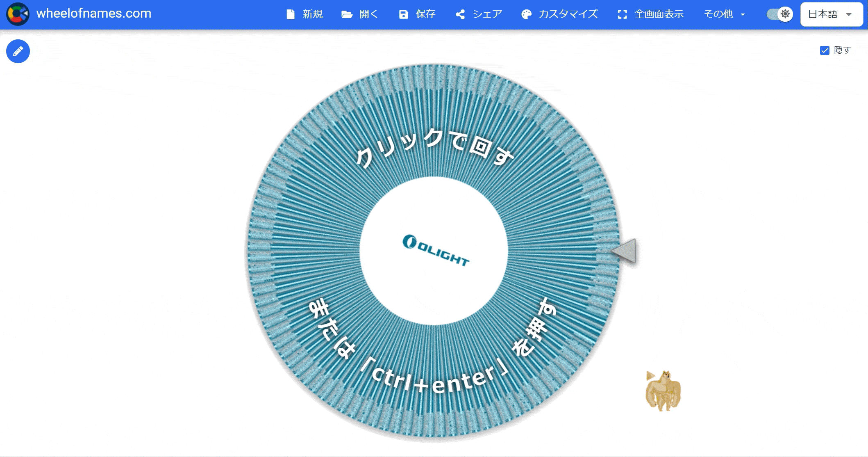Click the fullscreen brackets icon
868x457 pixels.
(x=622, y=14)
